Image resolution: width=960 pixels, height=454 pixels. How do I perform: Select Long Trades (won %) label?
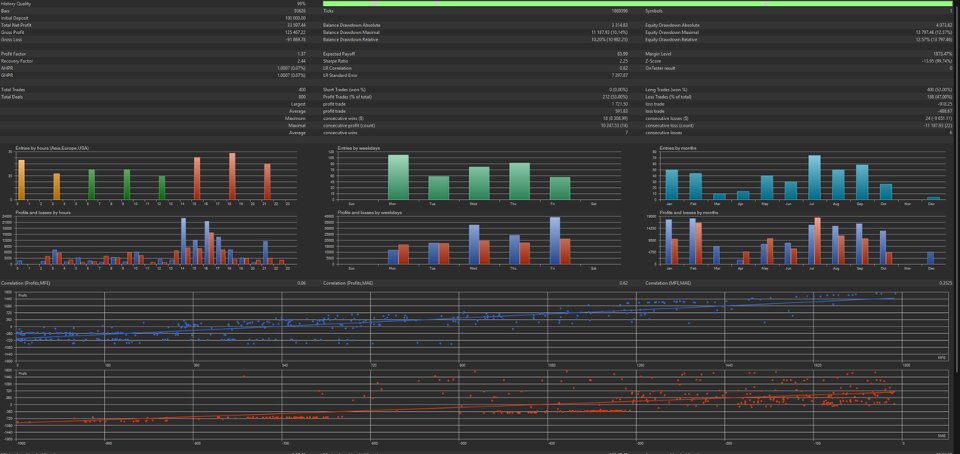[666, 90]
